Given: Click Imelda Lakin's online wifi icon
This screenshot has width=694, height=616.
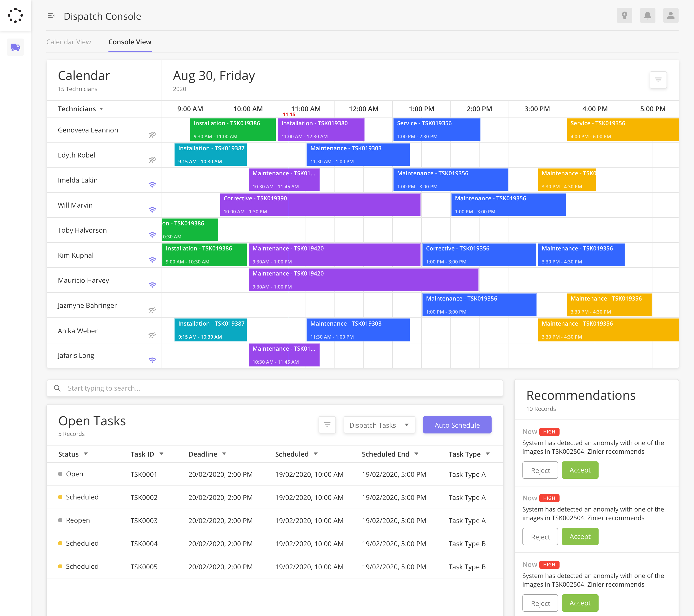Looking at the screenshot, I should pyautogui.click(x=152, y=185).
